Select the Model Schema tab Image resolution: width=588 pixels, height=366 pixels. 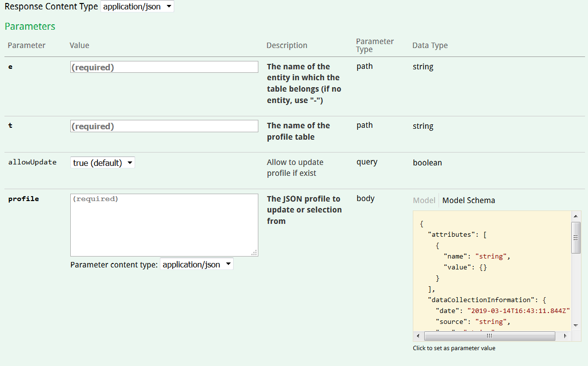[x=468, y=200]
